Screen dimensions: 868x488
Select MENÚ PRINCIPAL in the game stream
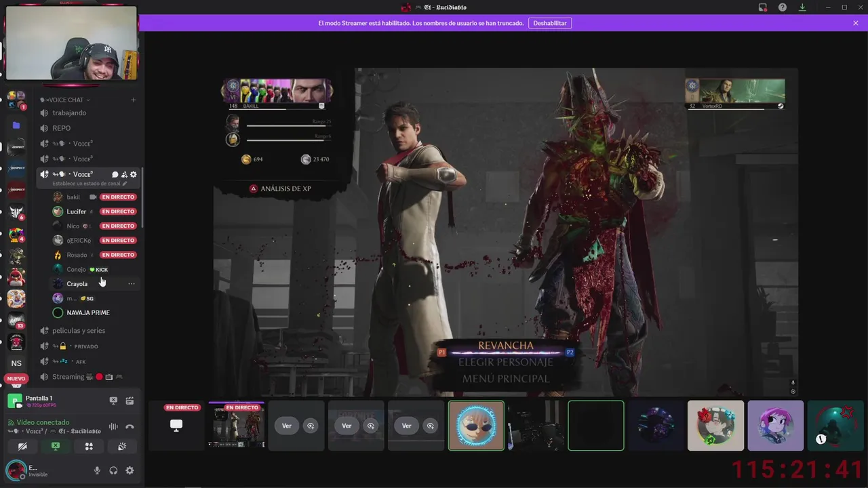click(506, 378)
